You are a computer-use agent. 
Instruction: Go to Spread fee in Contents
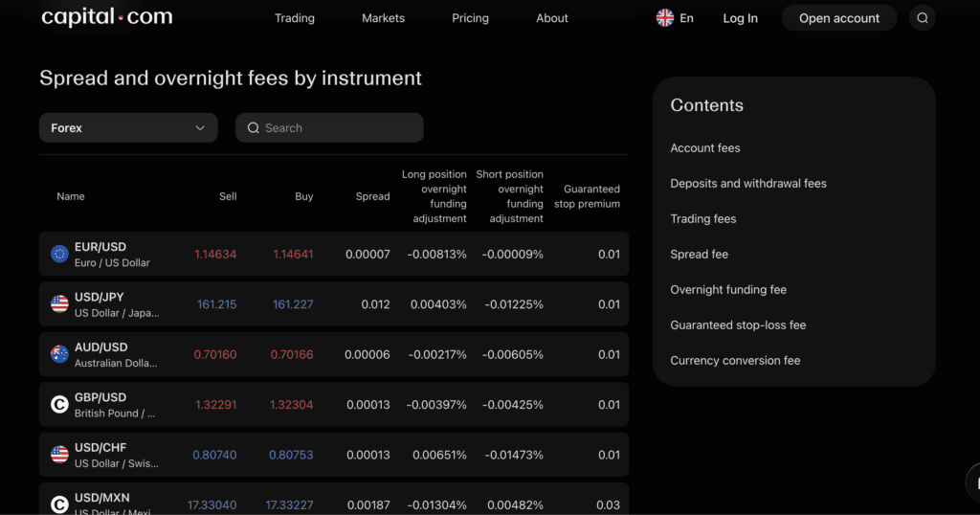[x=699, y=255]
